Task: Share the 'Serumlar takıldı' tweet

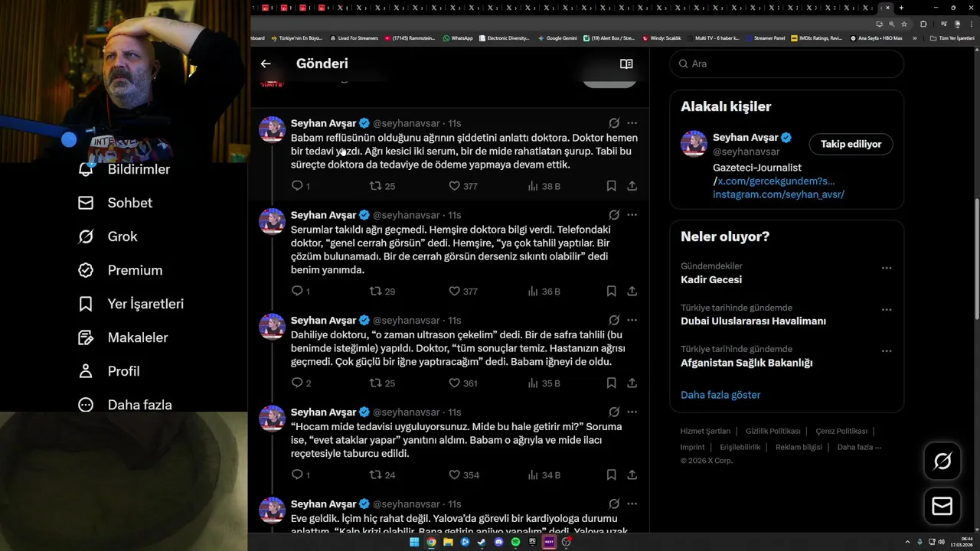Action: pyautogui.click(x=632, y=292)
